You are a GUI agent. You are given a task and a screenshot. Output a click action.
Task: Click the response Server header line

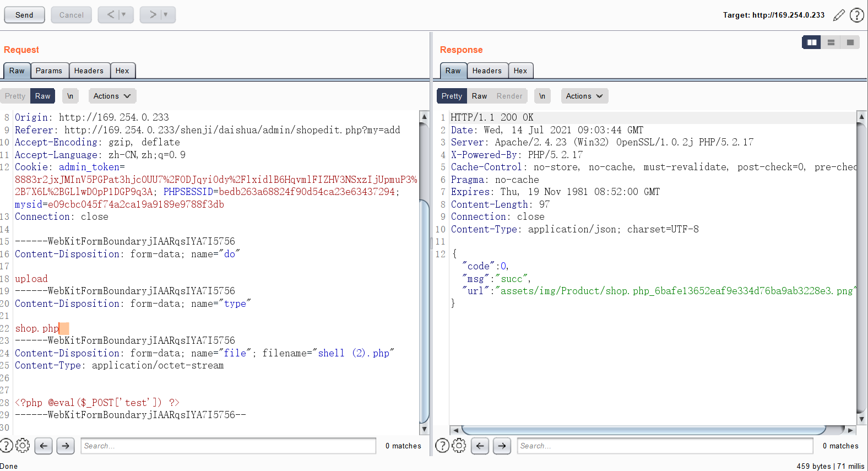(602, 142)
